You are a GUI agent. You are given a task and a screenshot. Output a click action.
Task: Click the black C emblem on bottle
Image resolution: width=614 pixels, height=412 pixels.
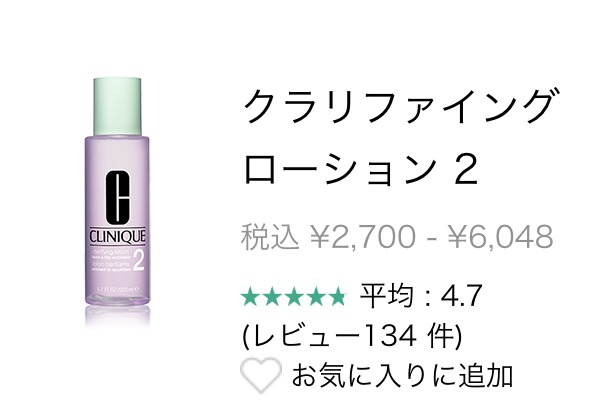(117, 198)
